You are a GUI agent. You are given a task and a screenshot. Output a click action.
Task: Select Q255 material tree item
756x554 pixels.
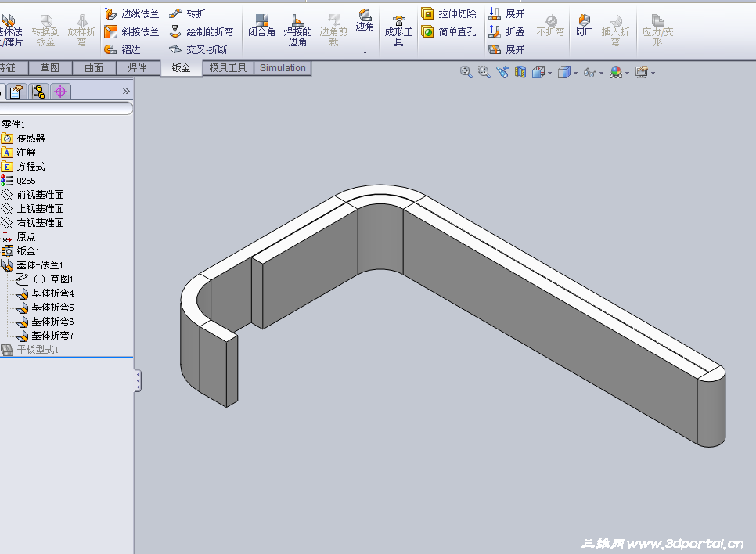click(18, 181)
